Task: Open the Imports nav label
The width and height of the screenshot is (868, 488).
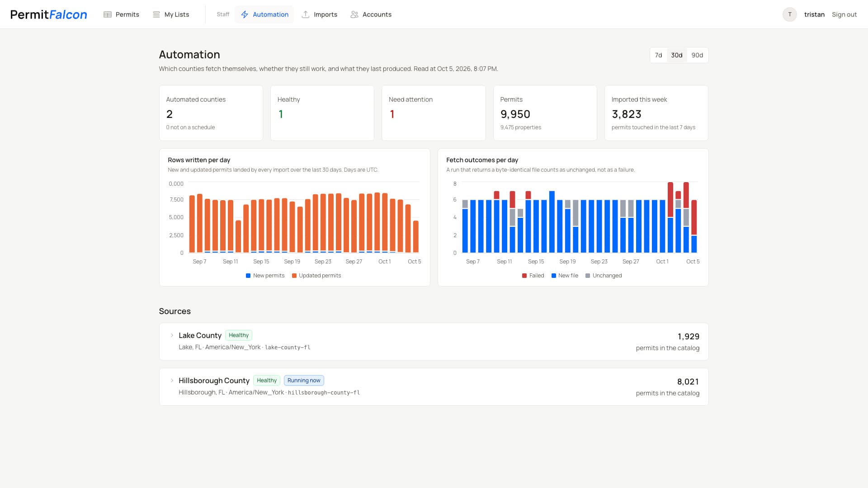Action: pos(325,14)
